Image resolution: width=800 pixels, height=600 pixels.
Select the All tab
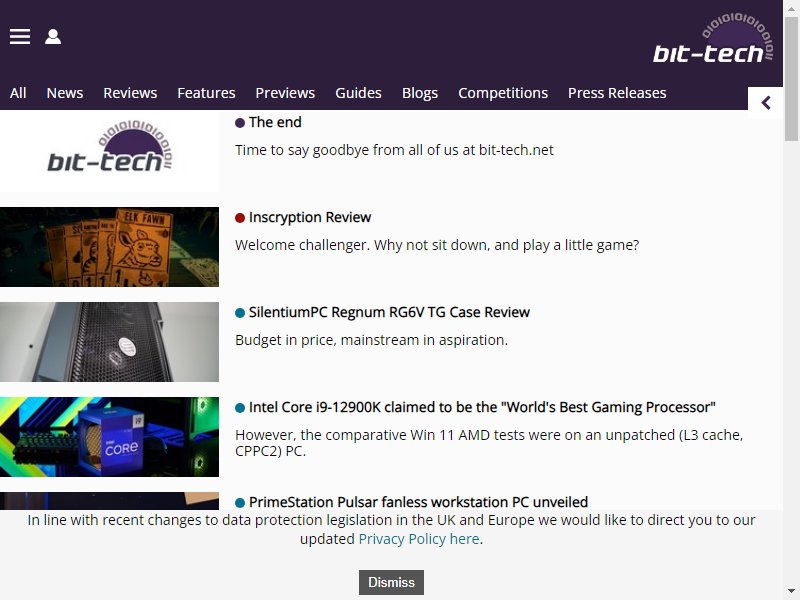click(18, 93)
